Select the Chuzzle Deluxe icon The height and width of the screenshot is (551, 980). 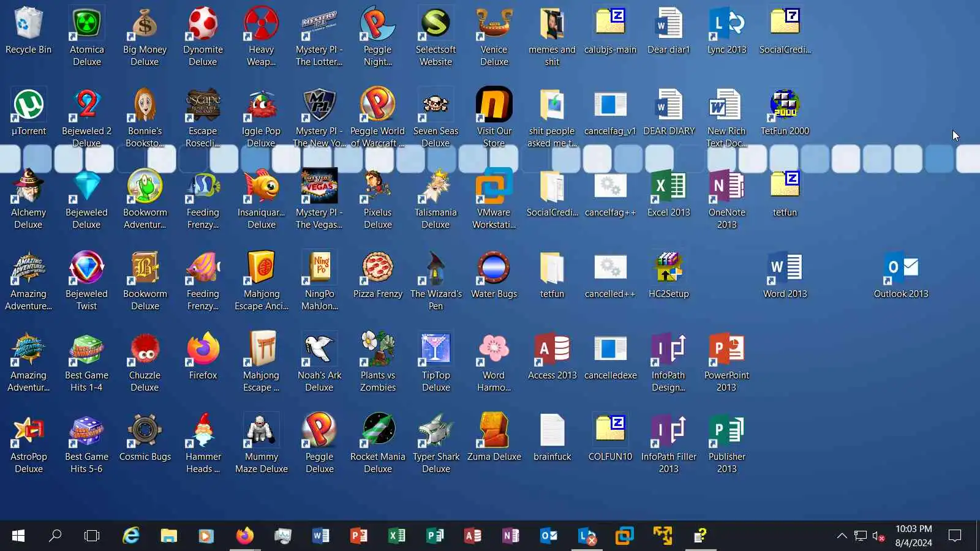[x=145, y=361]
